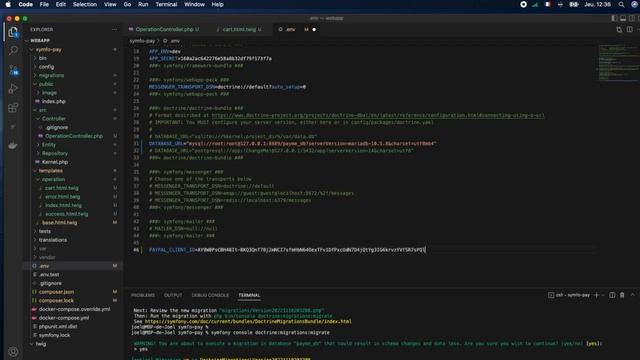Open Kernel.php in the explorer

(x=55, y=162)
